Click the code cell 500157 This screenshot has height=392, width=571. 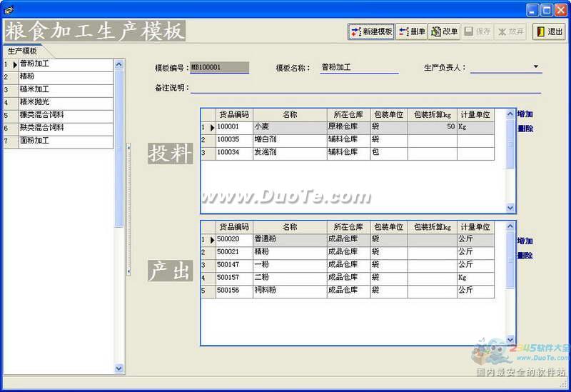(x=234, y=278)
